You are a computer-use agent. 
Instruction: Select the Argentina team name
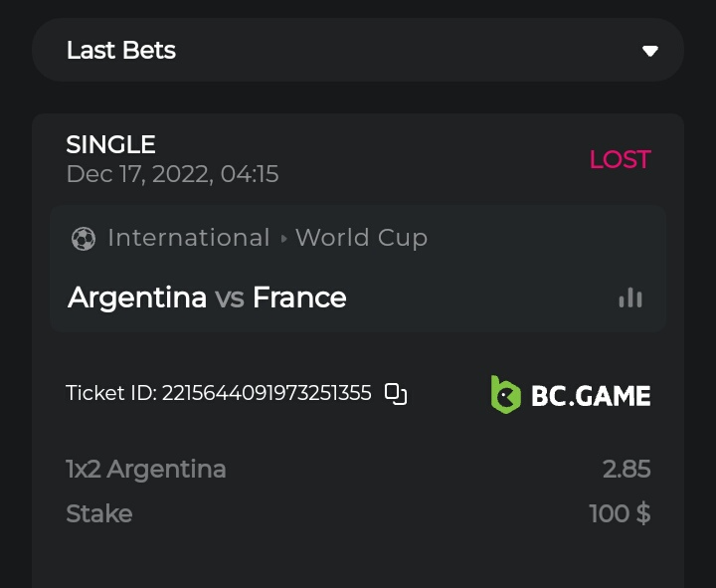pos(137,297)
